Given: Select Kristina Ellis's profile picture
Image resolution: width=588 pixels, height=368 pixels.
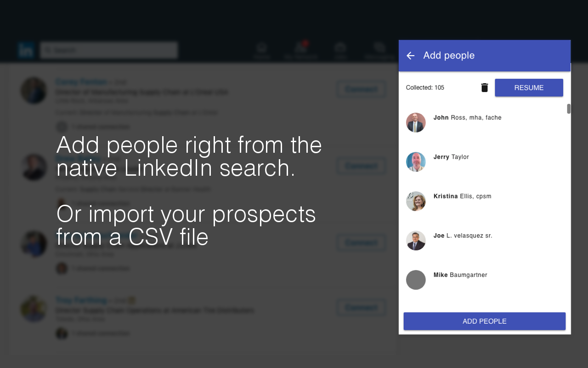Looking at the screenshot, I should tap(416, 201).
